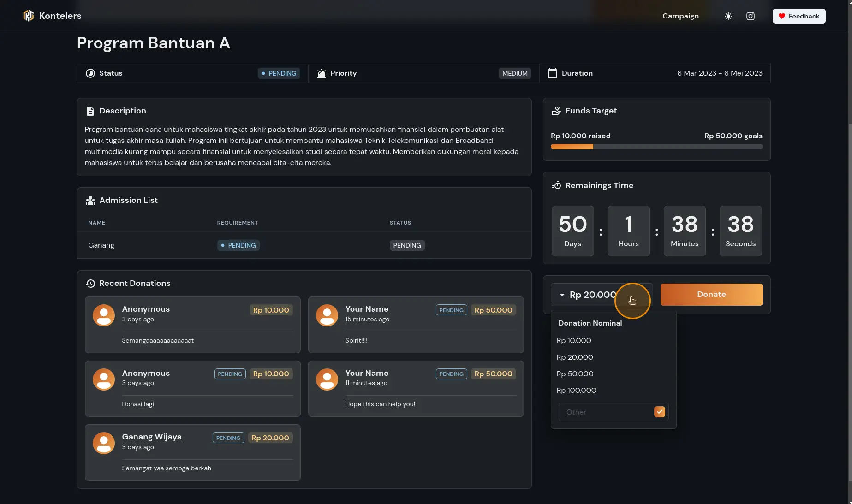Choose Rp 100.000 donation nominal option
This screenshot has height=504, width=852.
(x=576, y=391)
